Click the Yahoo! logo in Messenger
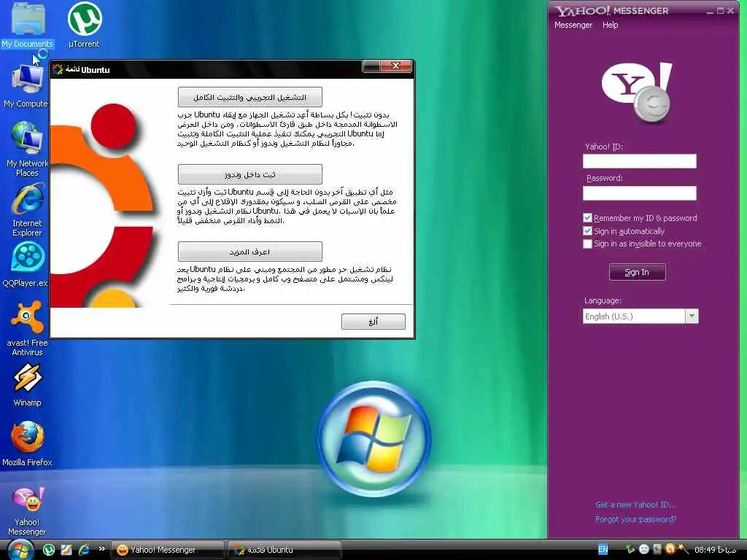 click(637, 92)
